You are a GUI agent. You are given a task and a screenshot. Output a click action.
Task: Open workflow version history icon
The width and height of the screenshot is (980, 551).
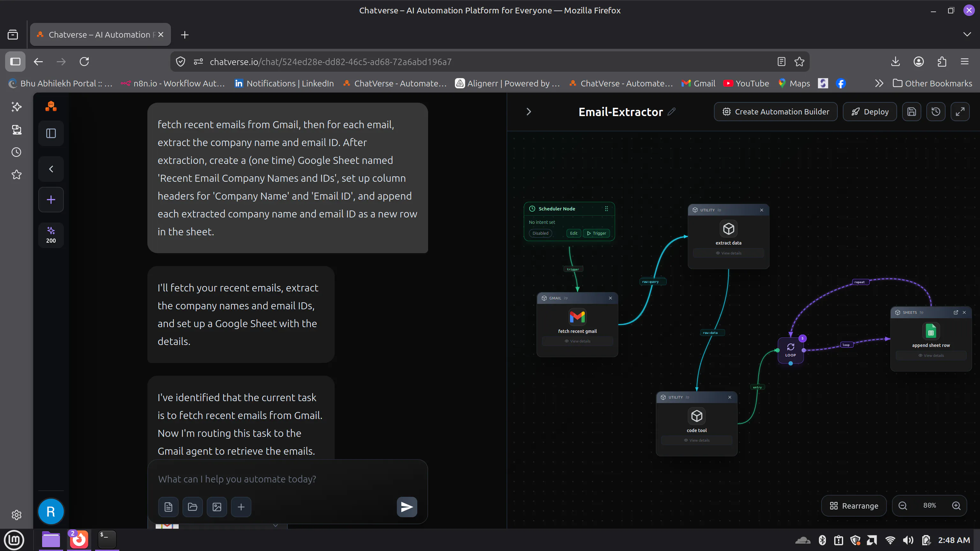click(x=936, y=111)
